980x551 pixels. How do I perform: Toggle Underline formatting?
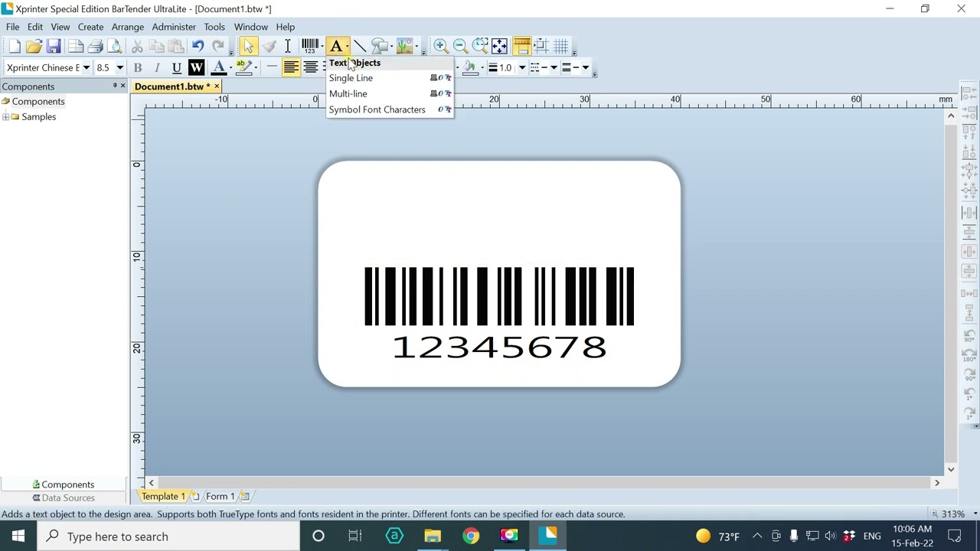[x=176, y=67]
